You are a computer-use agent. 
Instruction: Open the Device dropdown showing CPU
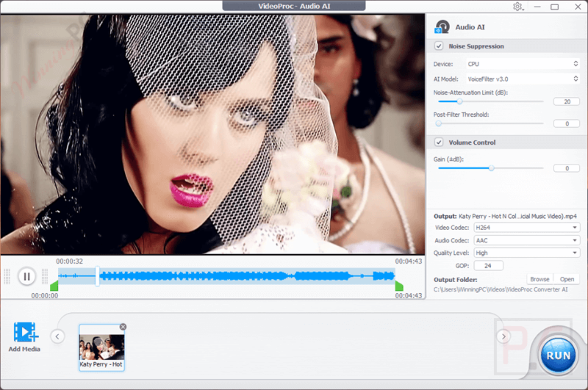tap(523, 64)
